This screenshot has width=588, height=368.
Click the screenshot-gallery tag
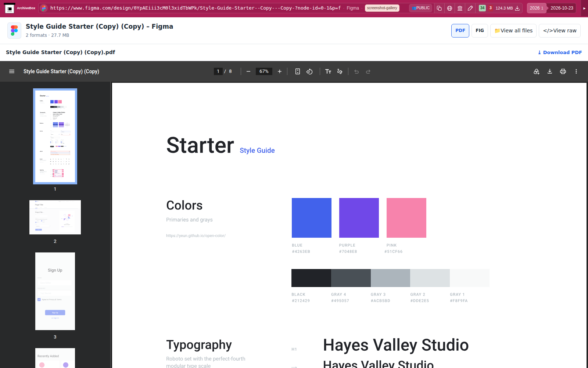coord(382,8)
